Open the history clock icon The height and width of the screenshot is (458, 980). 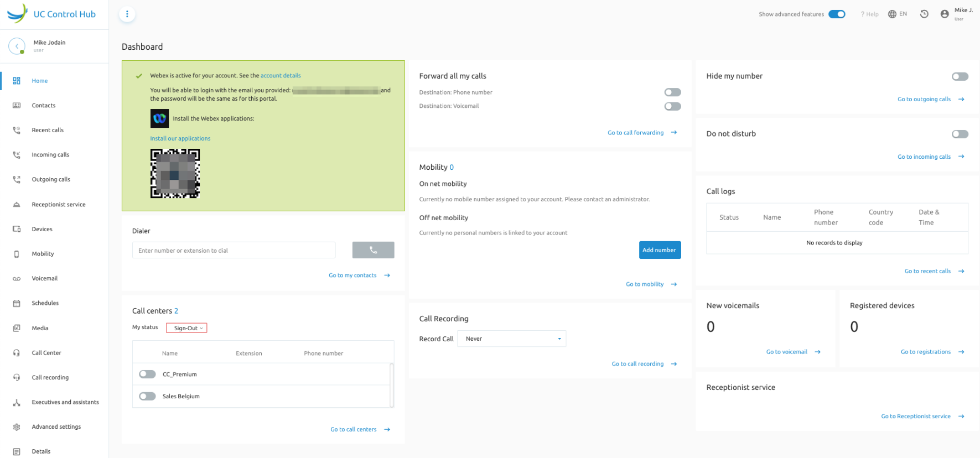[x=924, y=14]
